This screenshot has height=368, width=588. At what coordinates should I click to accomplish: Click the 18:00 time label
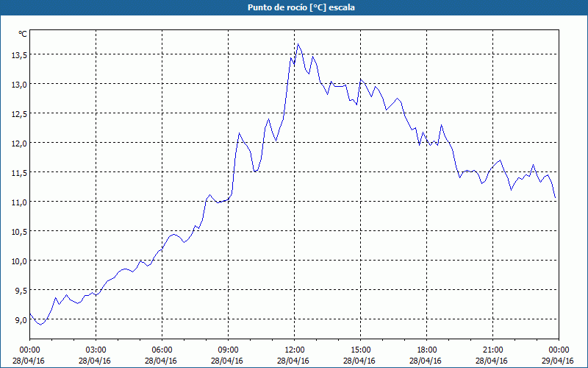coord(427,350)
